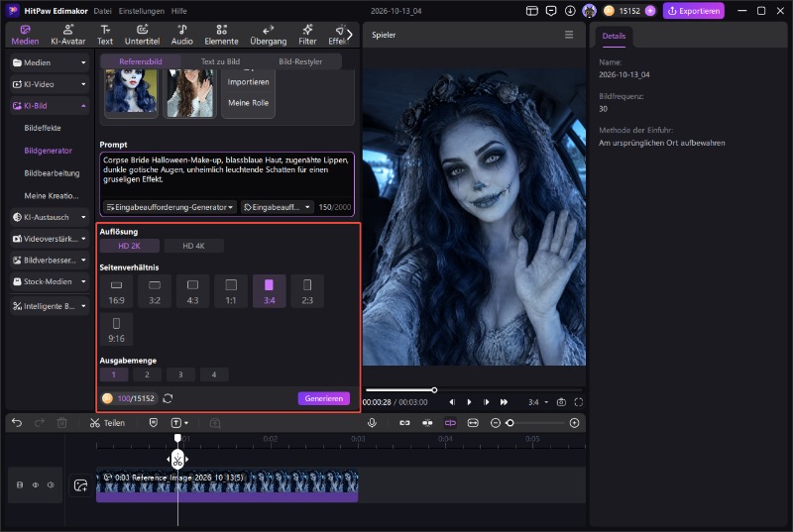Viewport: 793px width, 532px height.
Task: Open the feedback message icon in title bar
Action: coord(551,11)
